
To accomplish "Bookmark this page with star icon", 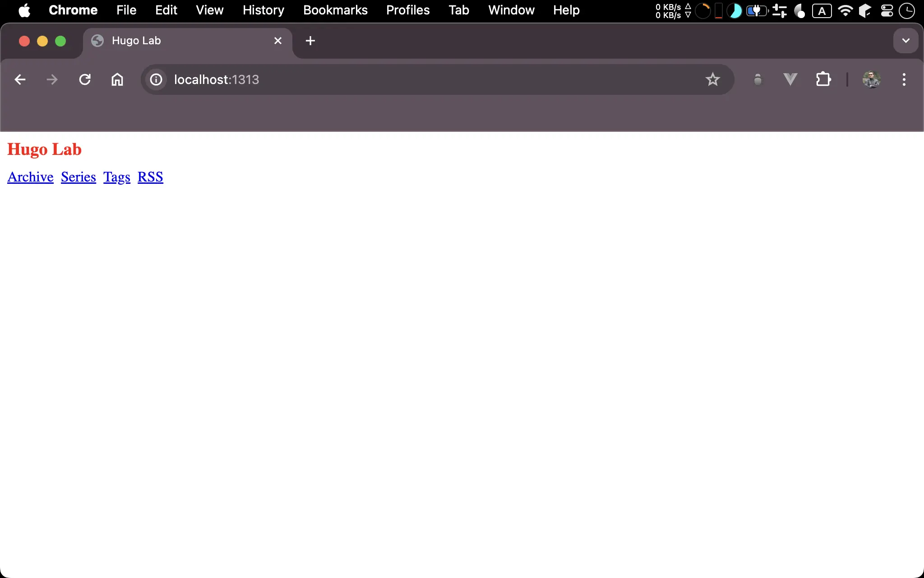I will [x=712, y=80].
